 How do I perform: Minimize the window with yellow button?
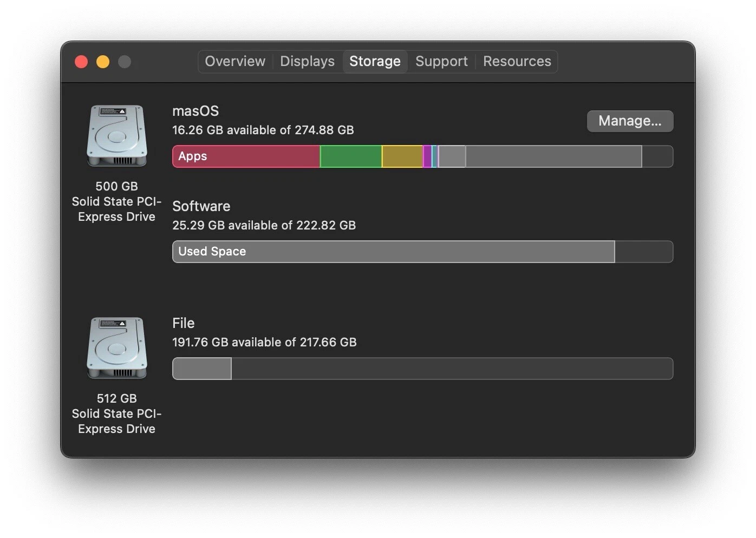coord(103,62)
